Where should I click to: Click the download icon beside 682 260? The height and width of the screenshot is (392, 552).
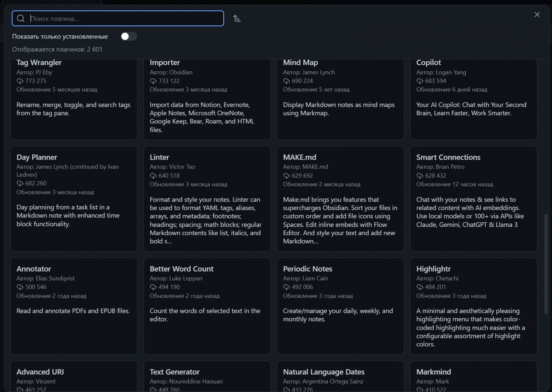coord(20,183)
